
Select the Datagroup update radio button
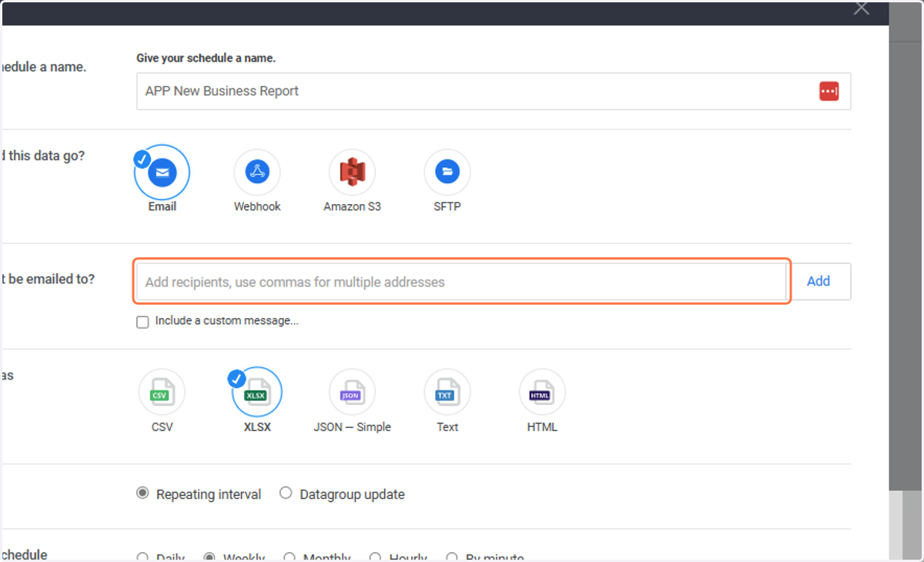click(286, 493)
